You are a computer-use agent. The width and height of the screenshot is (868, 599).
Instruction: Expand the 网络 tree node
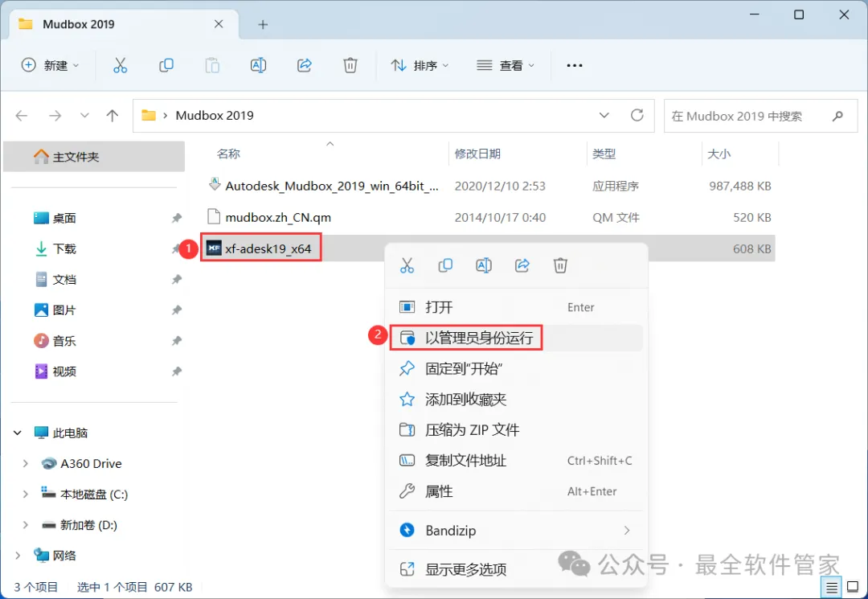(x=18, y=556)
